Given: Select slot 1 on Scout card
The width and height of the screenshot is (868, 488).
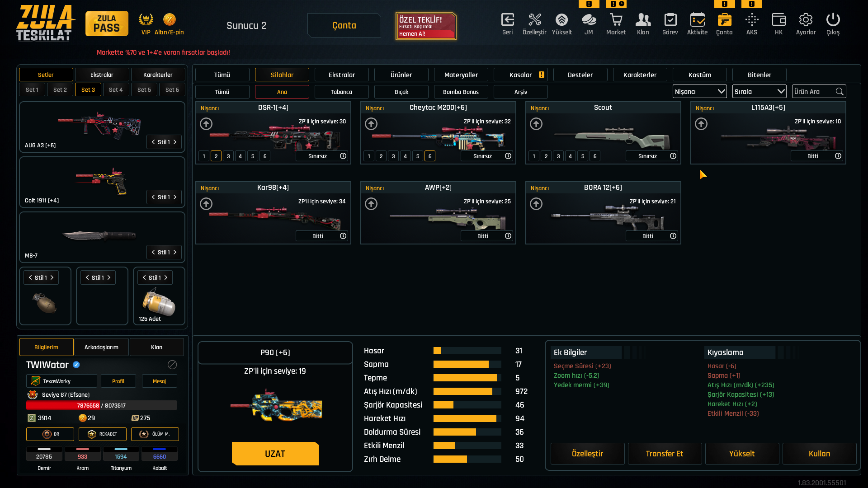Looking at the screenshot, I should point(534,156).
